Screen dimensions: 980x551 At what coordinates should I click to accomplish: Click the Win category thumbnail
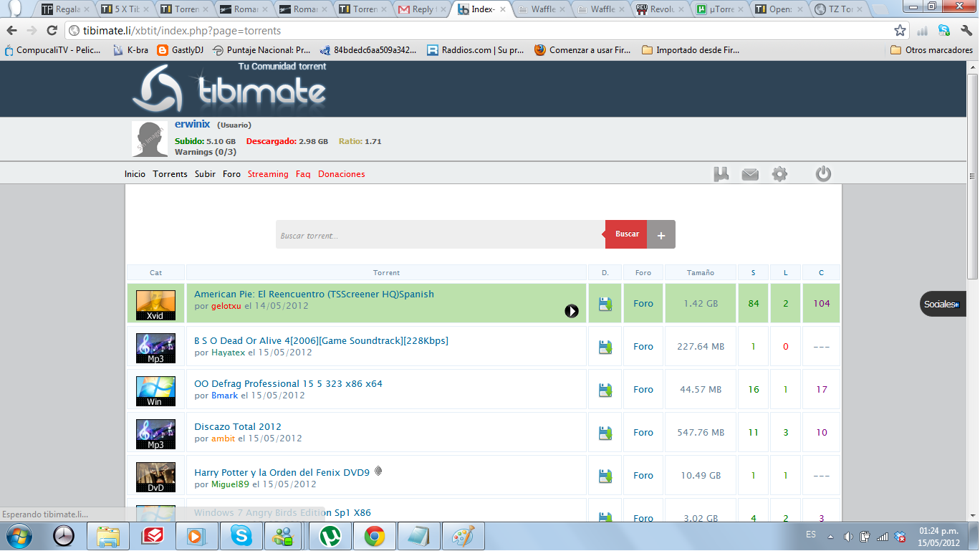pos(155,391)
